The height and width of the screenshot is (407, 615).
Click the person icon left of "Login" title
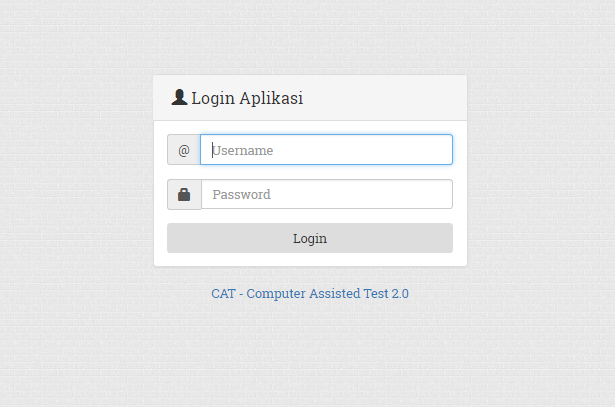pos(179,97)
